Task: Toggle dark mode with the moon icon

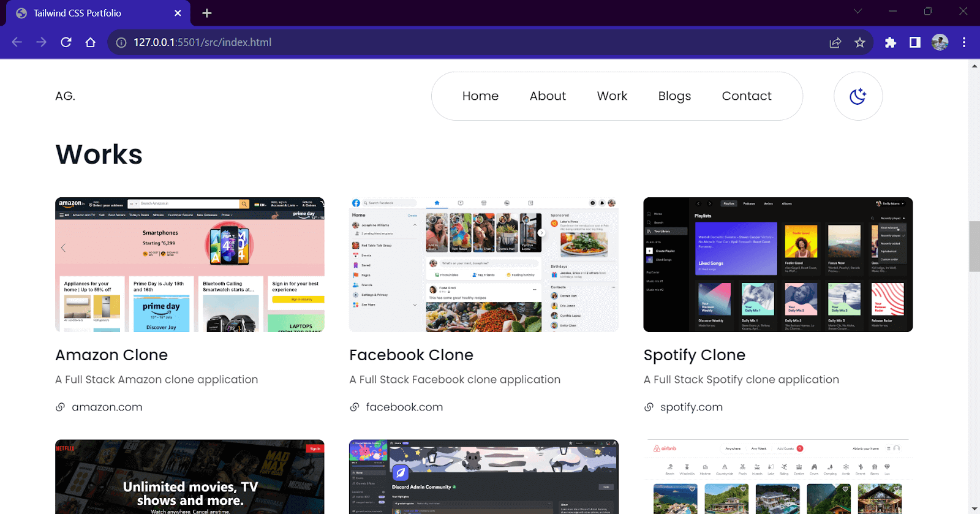Action: pyautogui.click(x=858, y=96)
